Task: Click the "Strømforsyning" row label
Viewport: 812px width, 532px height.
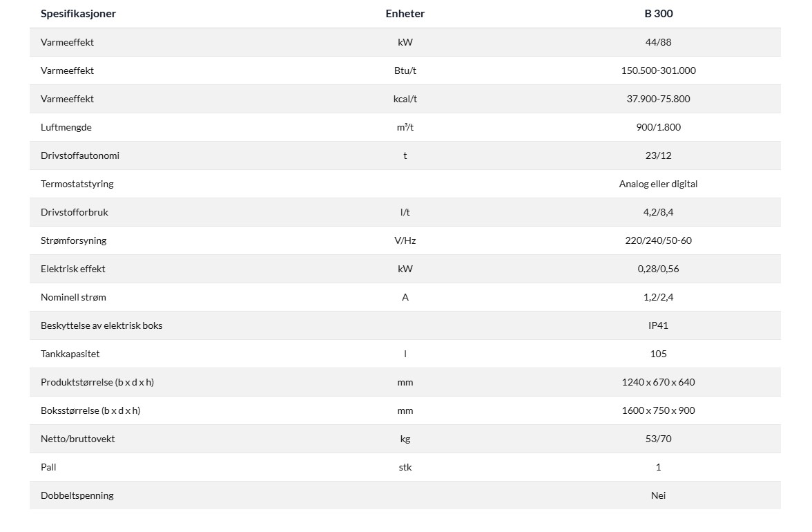Action: pyautogui.click(x=74, y=240)
